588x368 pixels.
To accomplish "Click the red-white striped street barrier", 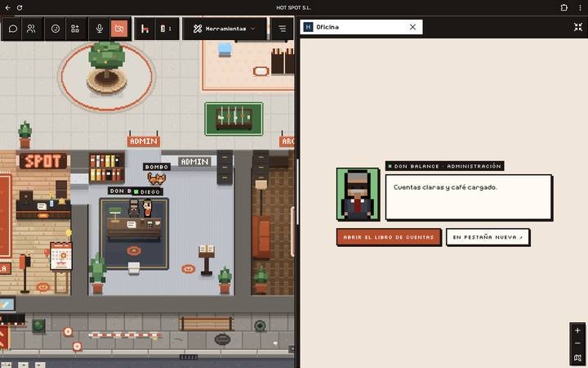I will (x=125, y=335).
